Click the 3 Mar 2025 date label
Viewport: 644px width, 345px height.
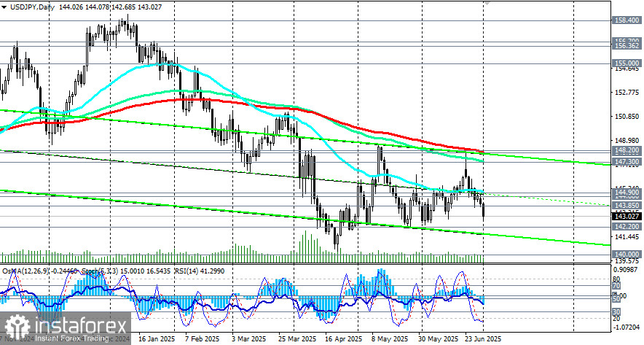(249, 339)
